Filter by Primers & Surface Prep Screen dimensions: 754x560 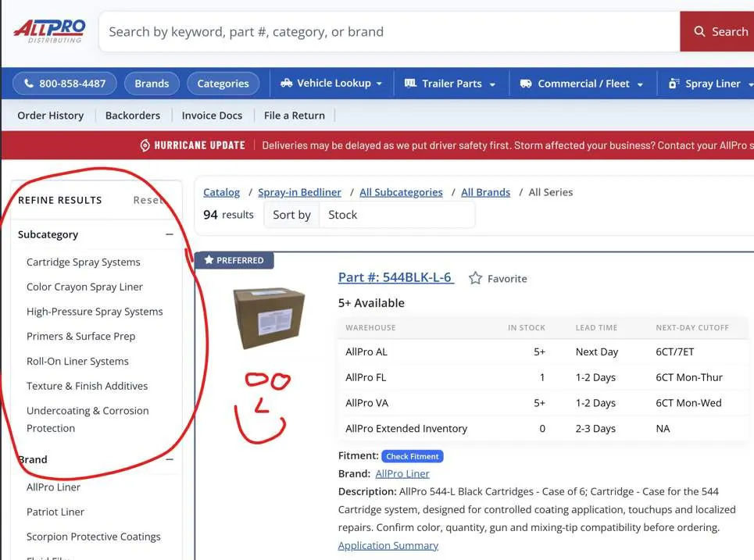[80, 337]
